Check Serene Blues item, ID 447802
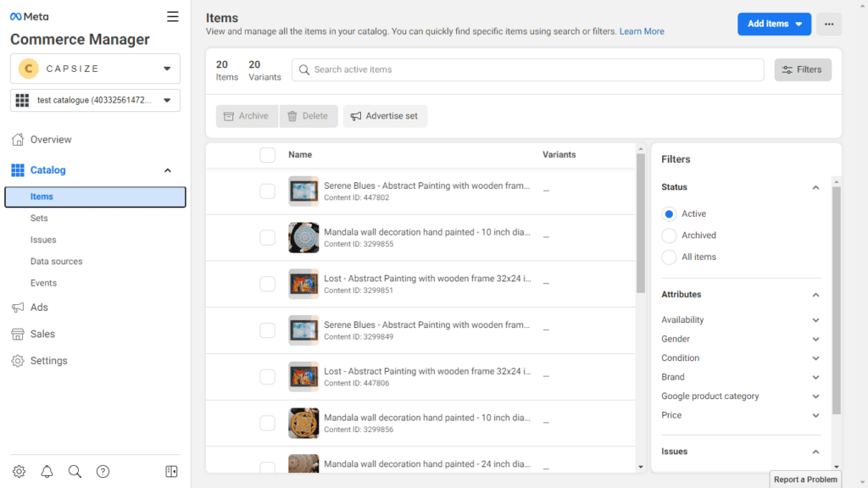868x488 pixels. tap(267, 191)
